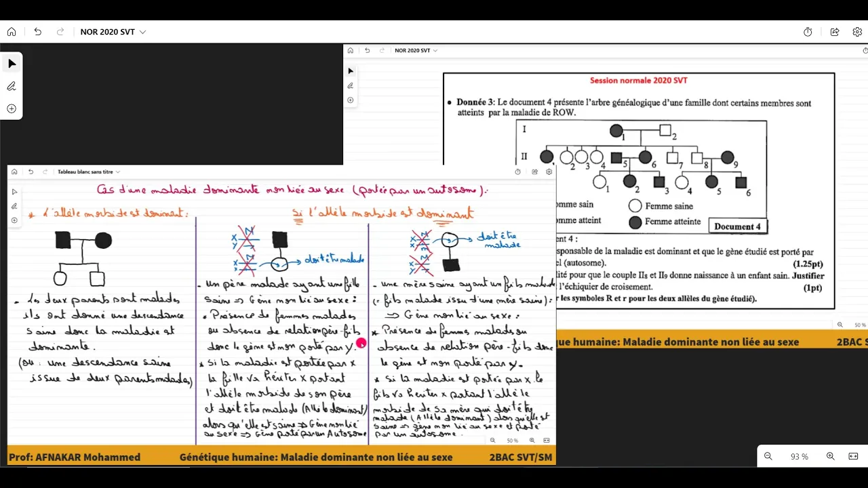The image size is (868, 488).
Task: Click plus icon in embedded NOR 2020 SVT image
Action: [x=350, y=100]
